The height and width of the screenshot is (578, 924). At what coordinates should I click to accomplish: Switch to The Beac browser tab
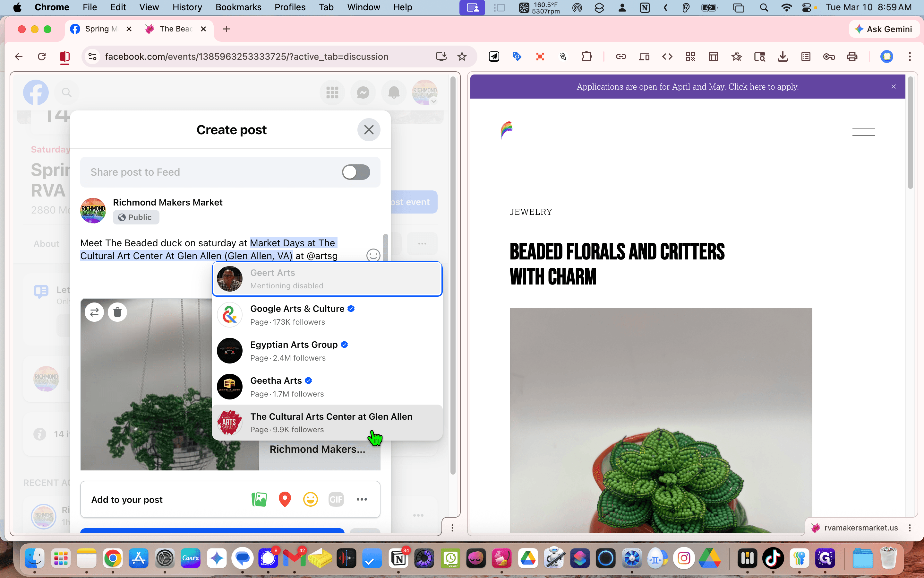tap(175, 29)
